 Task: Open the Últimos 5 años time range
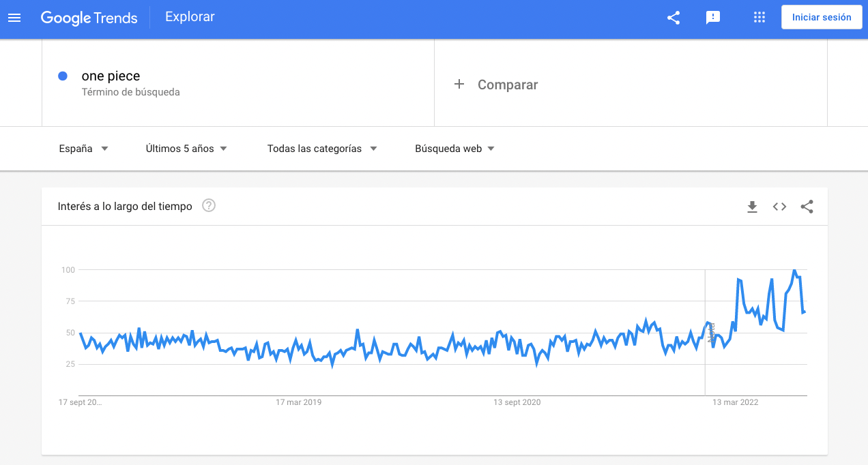(186, 149)
